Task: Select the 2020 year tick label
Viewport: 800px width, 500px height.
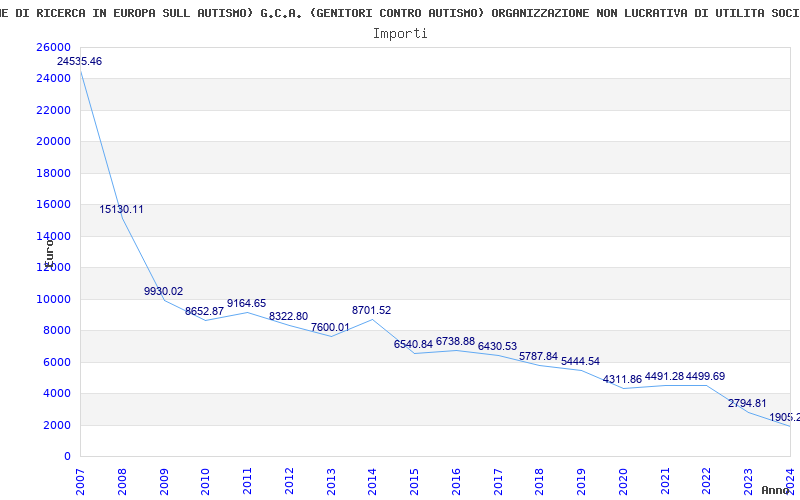Action: click(623, 479)
